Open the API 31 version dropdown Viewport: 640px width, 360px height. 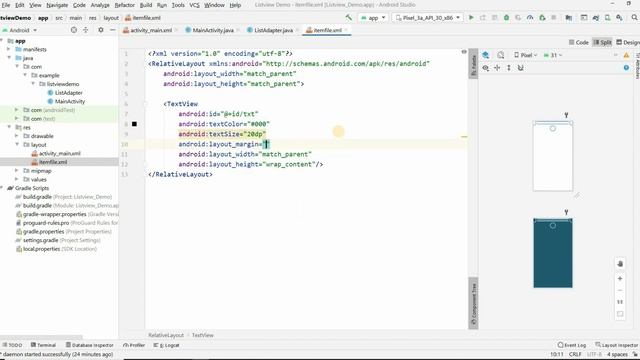pos(553,55)
